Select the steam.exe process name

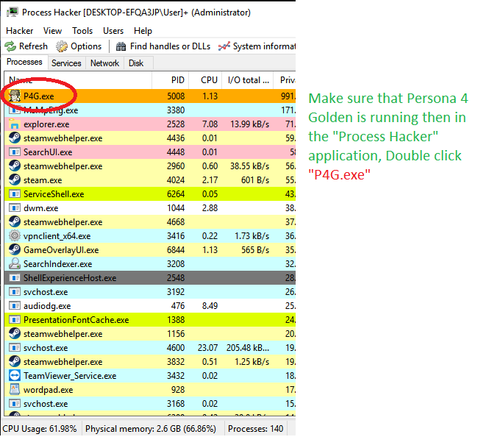[x=43, y=180]
